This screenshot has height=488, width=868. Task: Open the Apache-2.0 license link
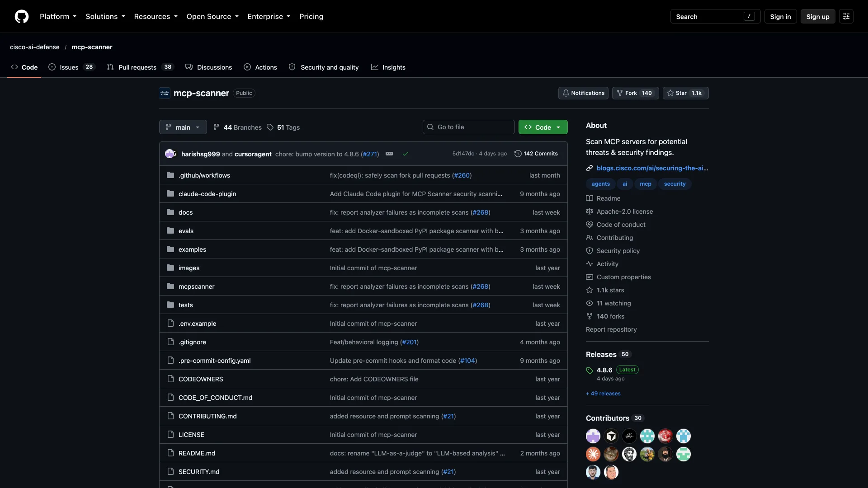click(625, 211)
